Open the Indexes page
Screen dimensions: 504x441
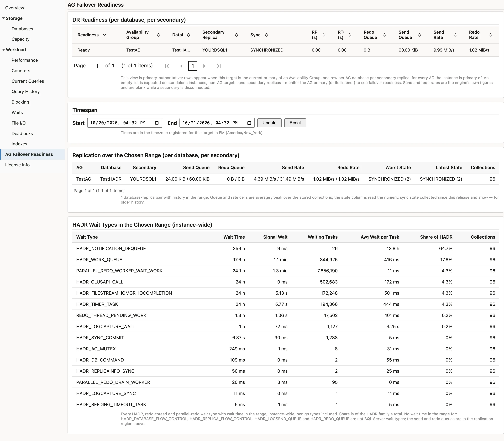tap(19, 144)
